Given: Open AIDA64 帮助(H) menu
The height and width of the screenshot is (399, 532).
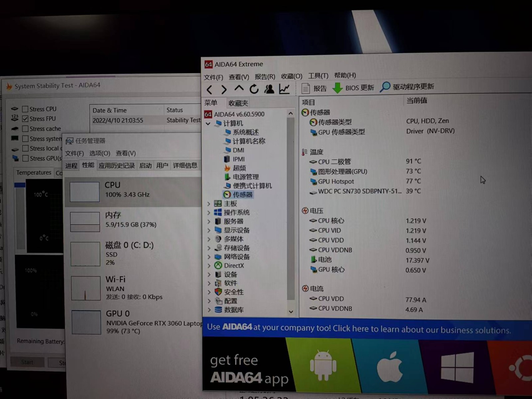Looking at the screenshot, I should [345, 75].
